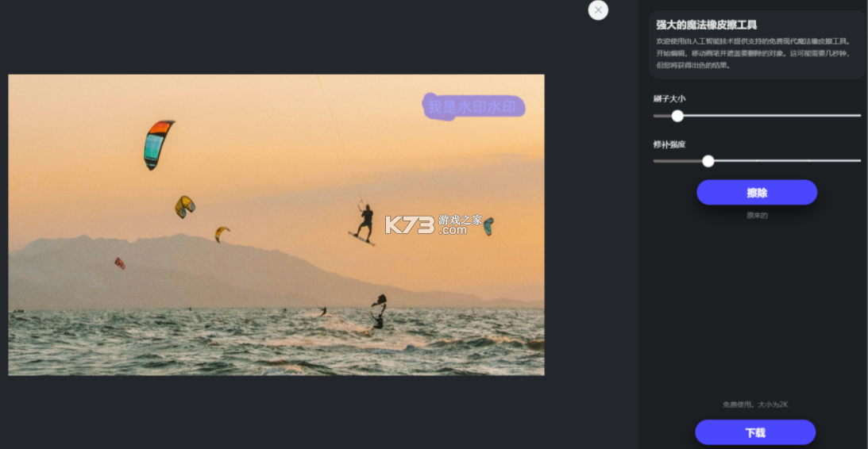This screenshot has height=449, width=868.
Task: Click the 修补强度 label
Action: [x=669, y=144]
